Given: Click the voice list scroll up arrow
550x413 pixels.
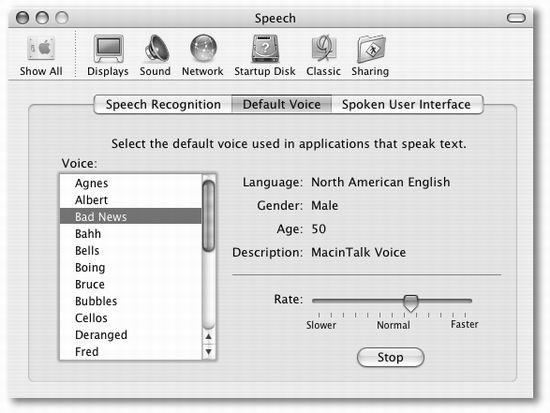Looking at the screenshot, I should point(209,337).
